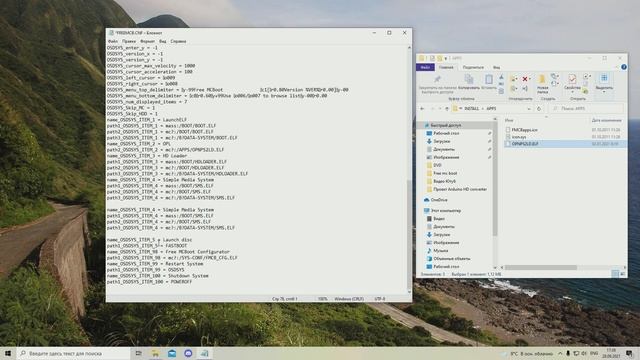Open Explorer help question-mark icon
Viewport: 640px width, 360px height.
point(624,67)
